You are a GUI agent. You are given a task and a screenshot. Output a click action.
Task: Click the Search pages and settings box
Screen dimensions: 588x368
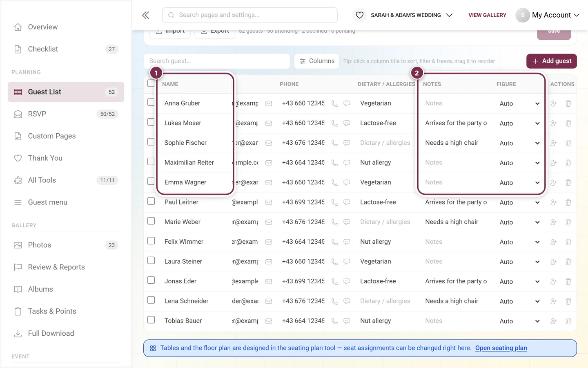click(x=250, y=15)
